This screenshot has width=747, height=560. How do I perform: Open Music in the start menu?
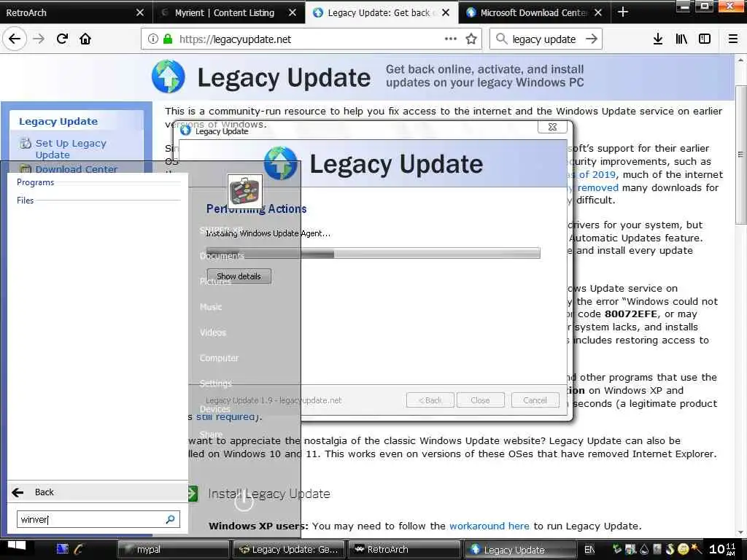coord(211,307)
